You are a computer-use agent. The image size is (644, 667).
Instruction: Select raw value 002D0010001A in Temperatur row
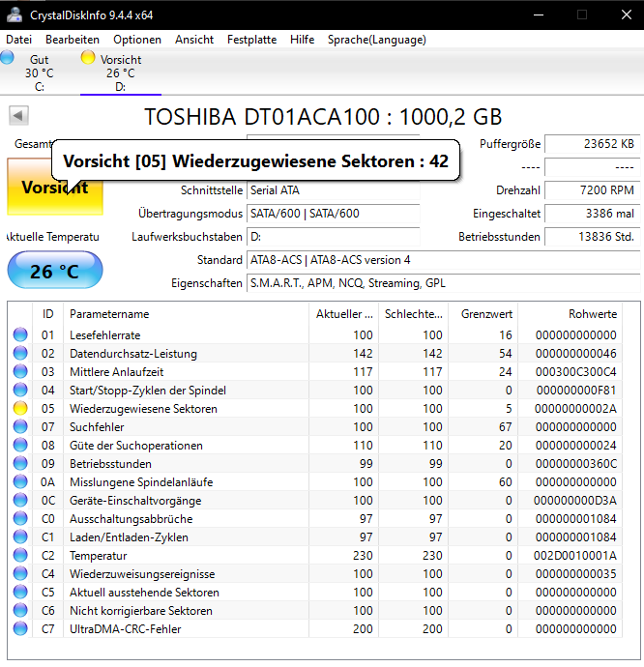[575, 556]
